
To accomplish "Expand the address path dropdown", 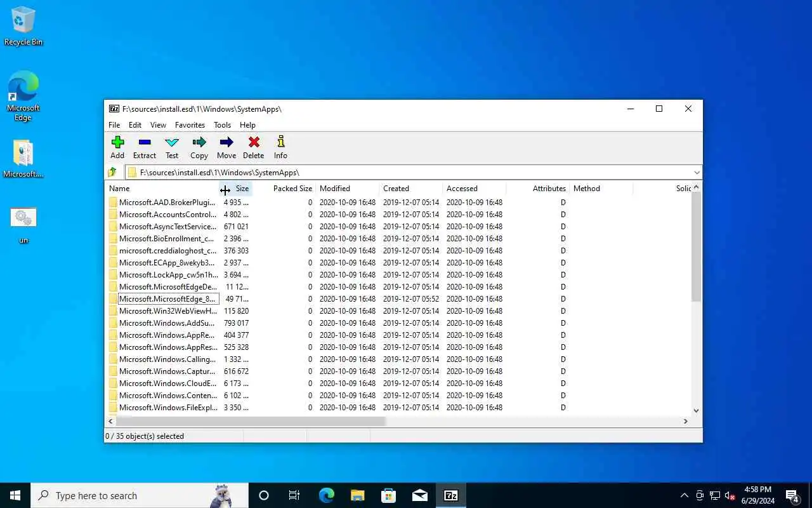I will click(x=697, y=172).
